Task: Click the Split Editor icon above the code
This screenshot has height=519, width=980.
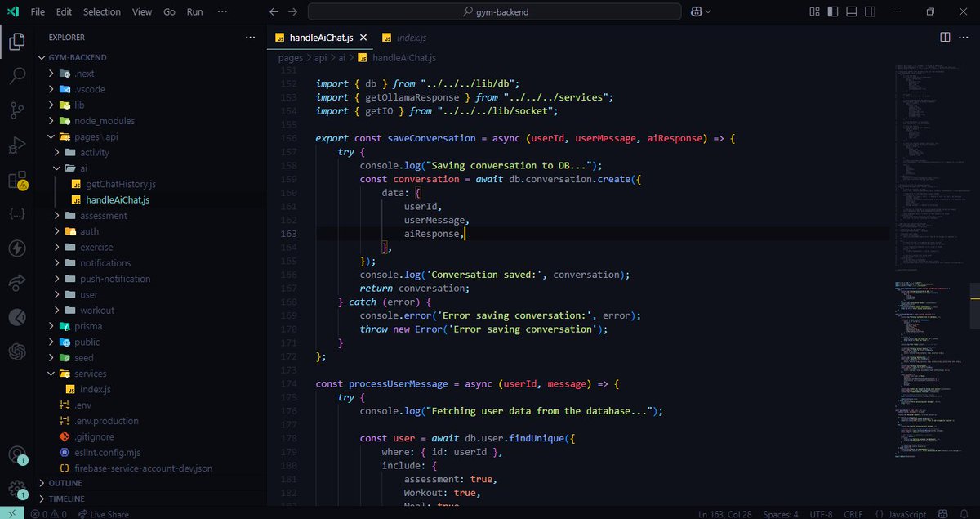Action: (946, 37)
